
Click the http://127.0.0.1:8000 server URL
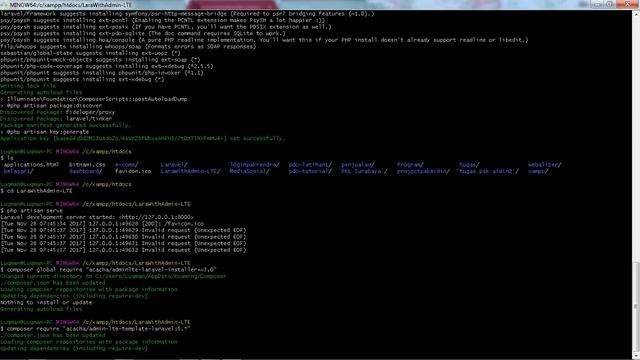(156, 217)
